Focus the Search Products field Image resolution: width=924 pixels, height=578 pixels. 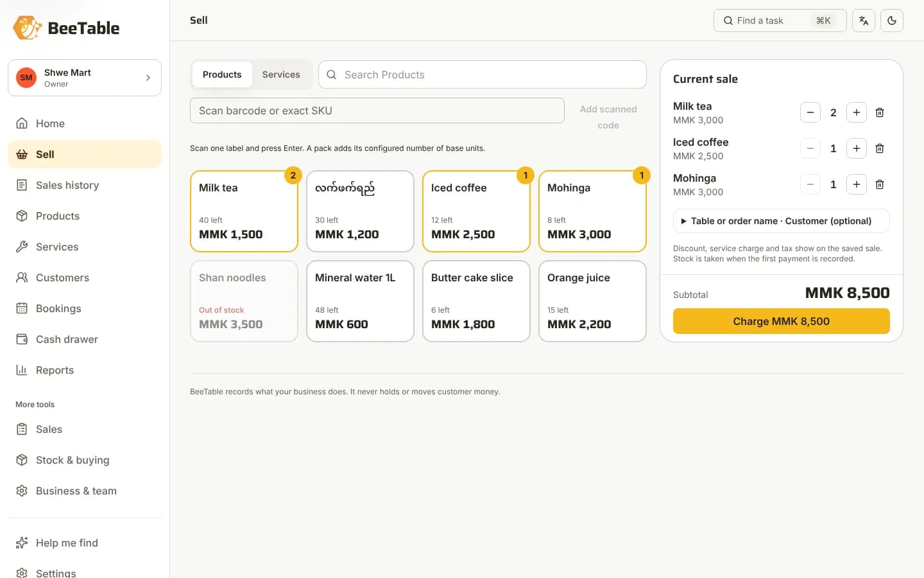pyautogui.click(x=483, y=74)
